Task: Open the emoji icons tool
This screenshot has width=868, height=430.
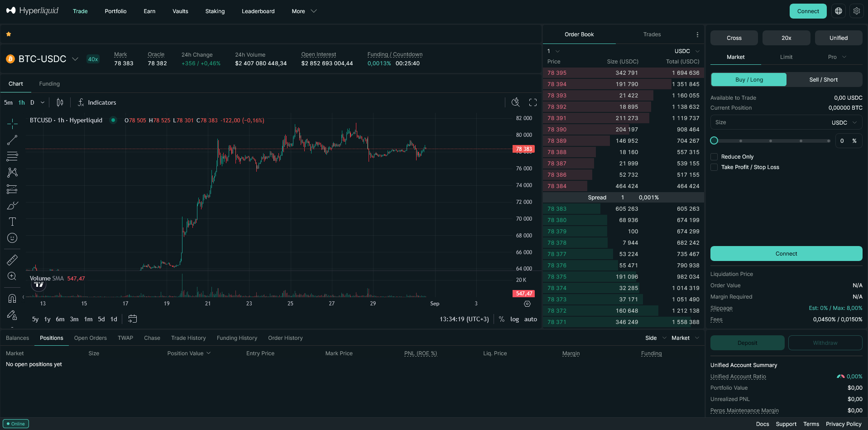Action: coord(12,238)
